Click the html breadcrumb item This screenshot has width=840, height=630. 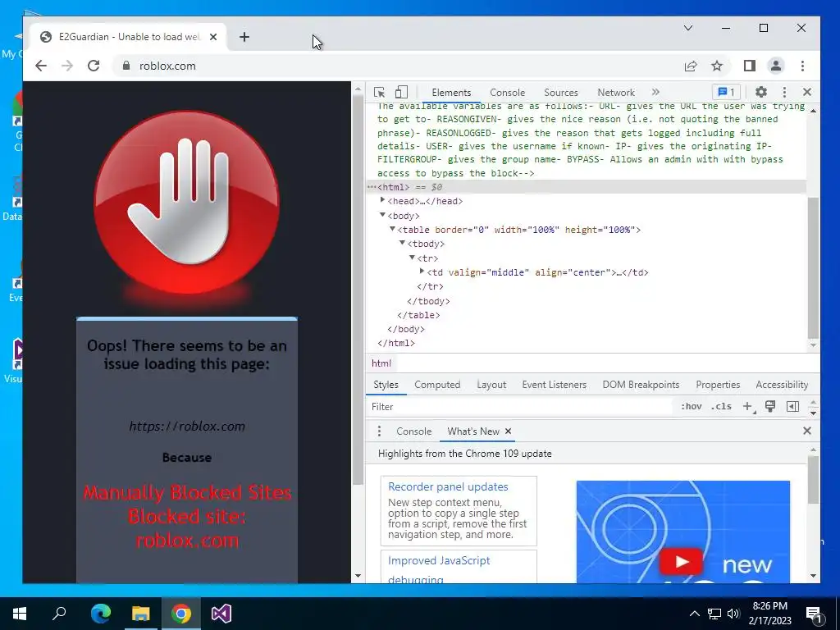381,363
